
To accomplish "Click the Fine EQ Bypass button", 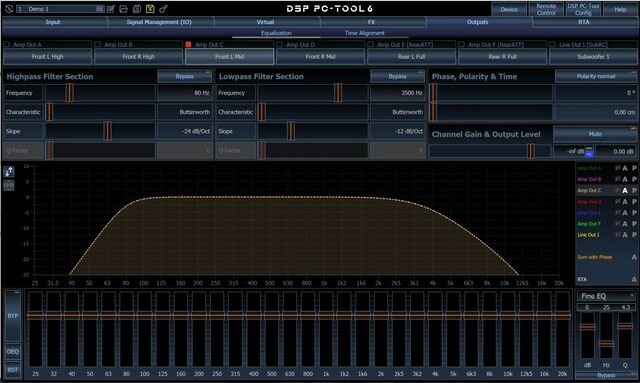I will pyautogui.click(x=606, y=375).
